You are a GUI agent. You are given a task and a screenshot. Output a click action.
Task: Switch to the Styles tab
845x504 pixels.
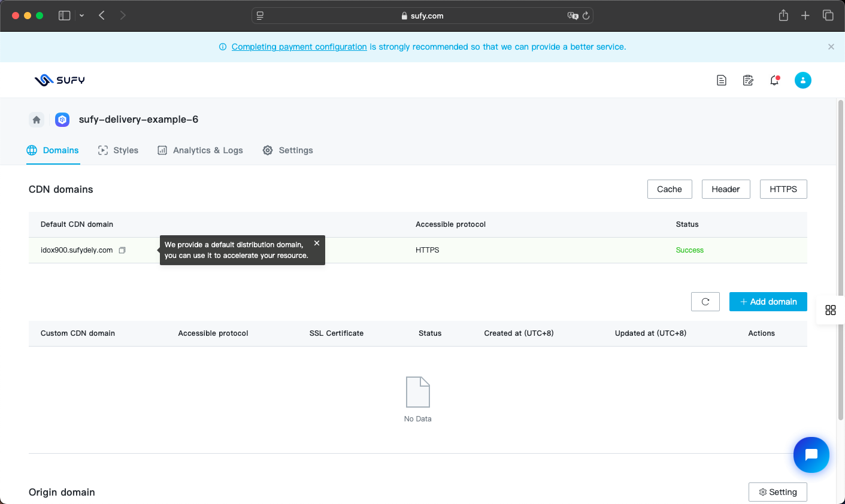click(x=118, y=150)
